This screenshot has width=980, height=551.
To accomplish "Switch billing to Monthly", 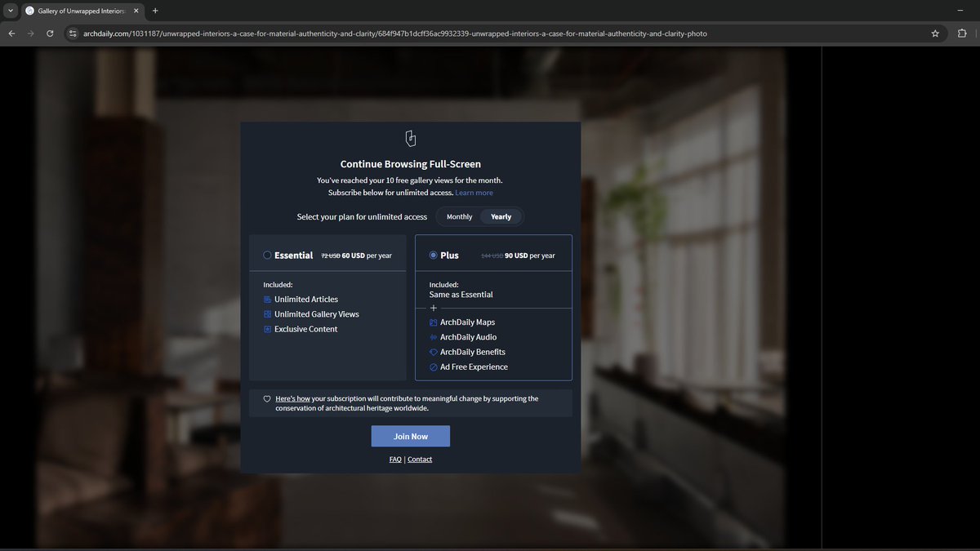I will [459, 217].
